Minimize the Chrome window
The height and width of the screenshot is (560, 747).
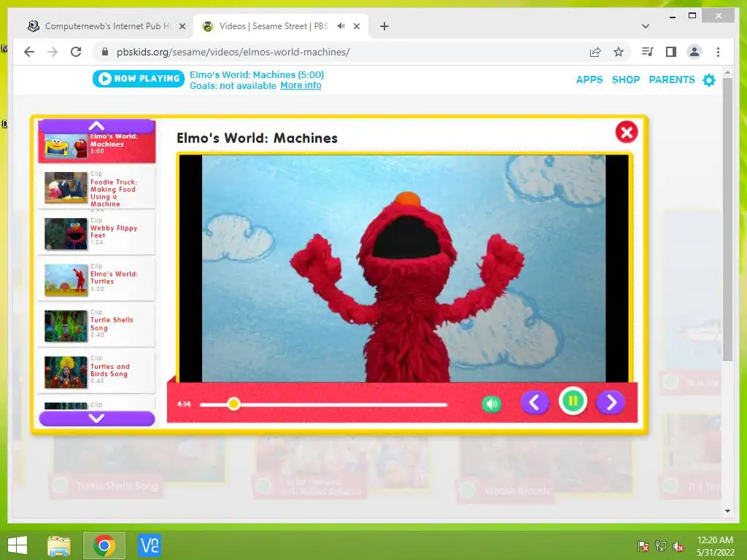tap(672, 16)
